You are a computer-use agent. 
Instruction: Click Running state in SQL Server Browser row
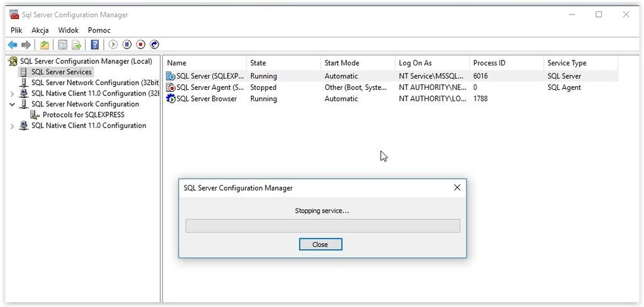[x=264, y=99]
